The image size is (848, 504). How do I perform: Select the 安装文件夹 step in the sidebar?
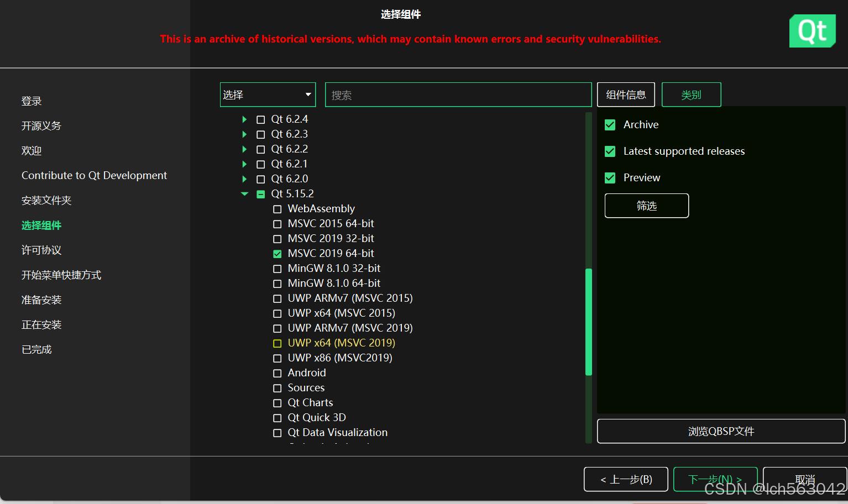point(46,201)
